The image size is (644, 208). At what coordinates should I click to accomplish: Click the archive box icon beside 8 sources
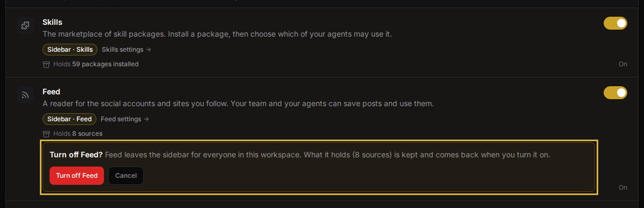46,134
